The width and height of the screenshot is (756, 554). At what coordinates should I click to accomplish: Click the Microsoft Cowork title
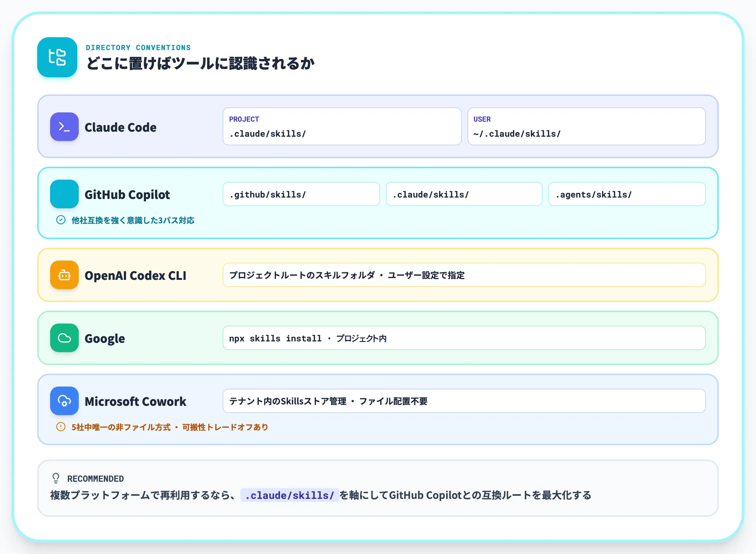point(135,401)
